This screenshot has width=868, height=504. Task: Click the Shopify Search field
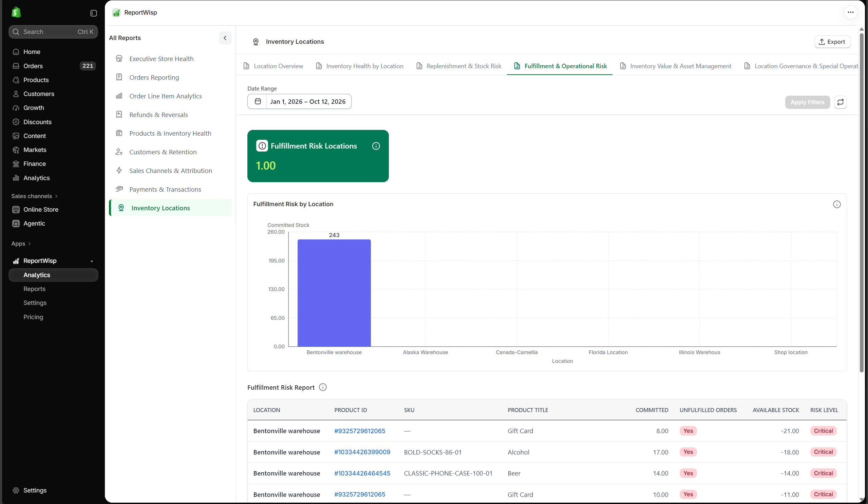[x=53, y=32]
